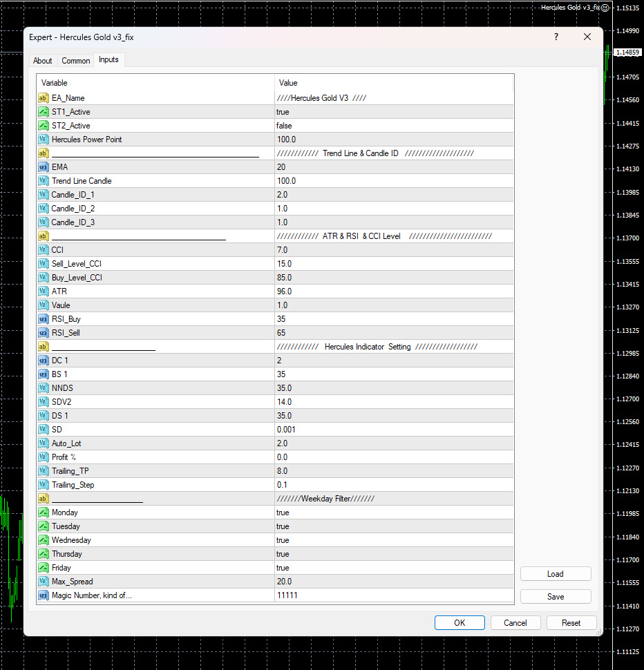
Task: Click the OK button
Action: (x=460, y=623)
